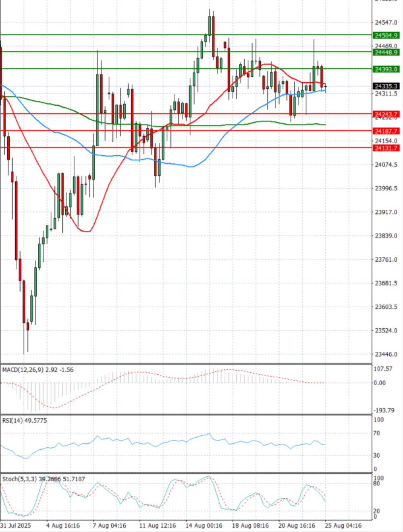Click the 14 Aug 00:16 time label
Viewport: 403px width, 532px height.
tap(204, 526)
